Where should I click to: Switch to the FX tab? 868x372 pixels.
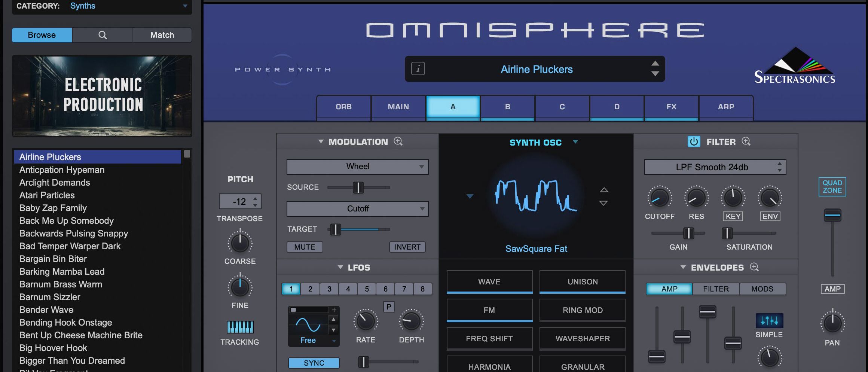point(671,107)
